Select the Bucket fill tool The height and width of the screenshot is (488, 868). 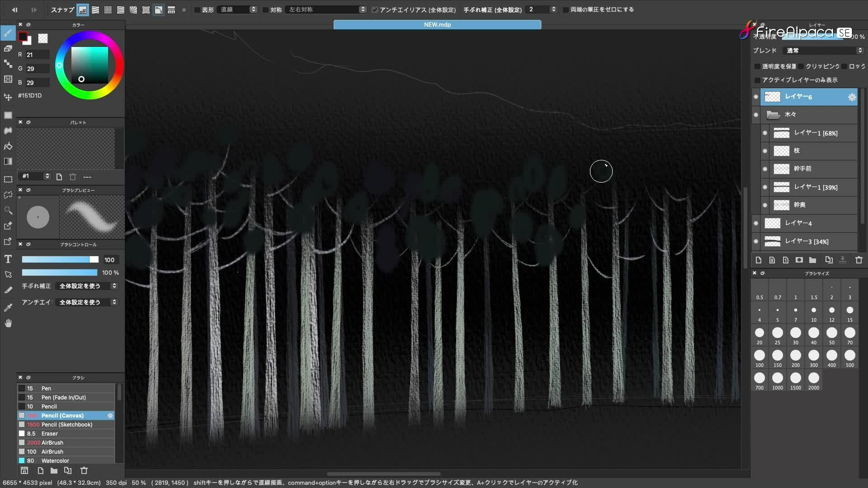point(8,146)
